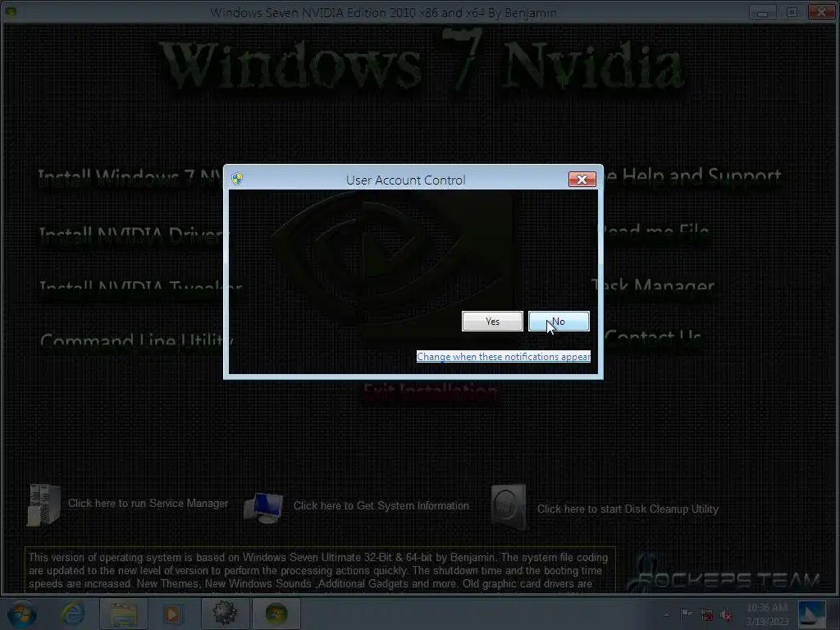Click the Disk Cleanup Utility drive icon

509,508
